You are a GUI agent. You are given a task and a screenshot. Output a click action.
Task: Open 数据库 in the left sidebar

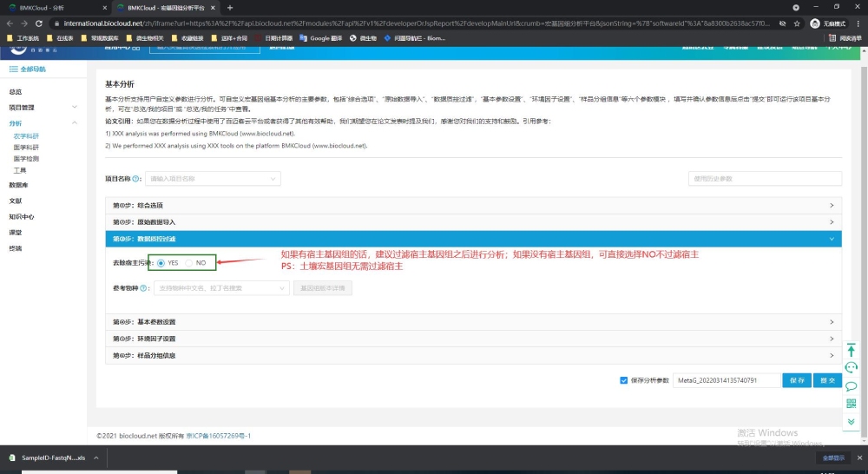(18, 185)
